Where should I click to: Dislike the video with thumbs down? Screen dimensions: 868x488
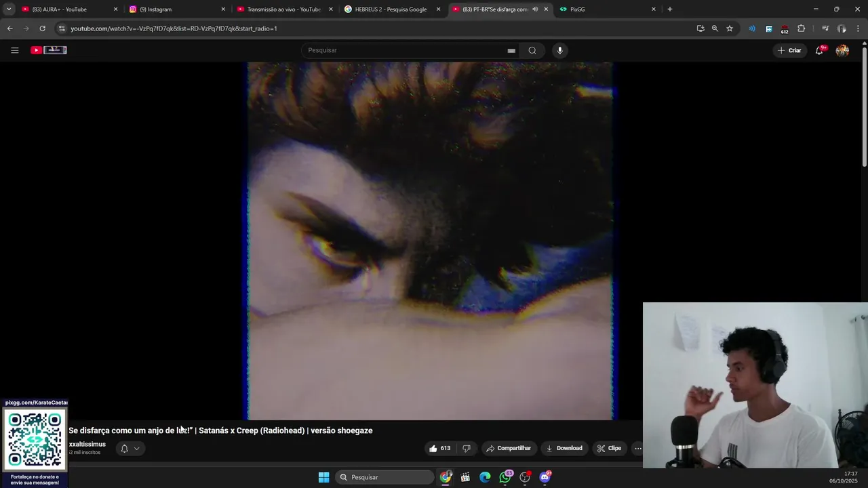coord(467,448)
